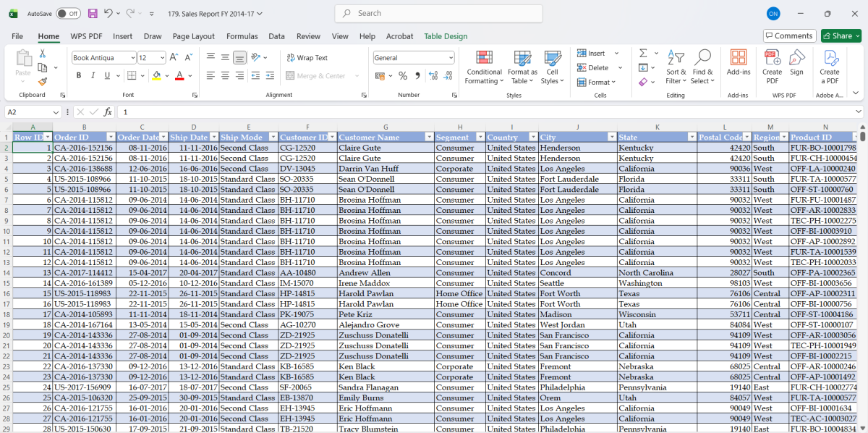
Task: Click the Percent Style icon
Action: (403, 76)
